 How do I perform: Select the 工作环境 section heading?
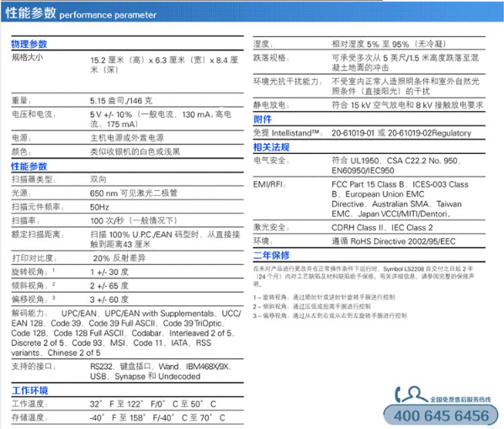click(30, 390)
